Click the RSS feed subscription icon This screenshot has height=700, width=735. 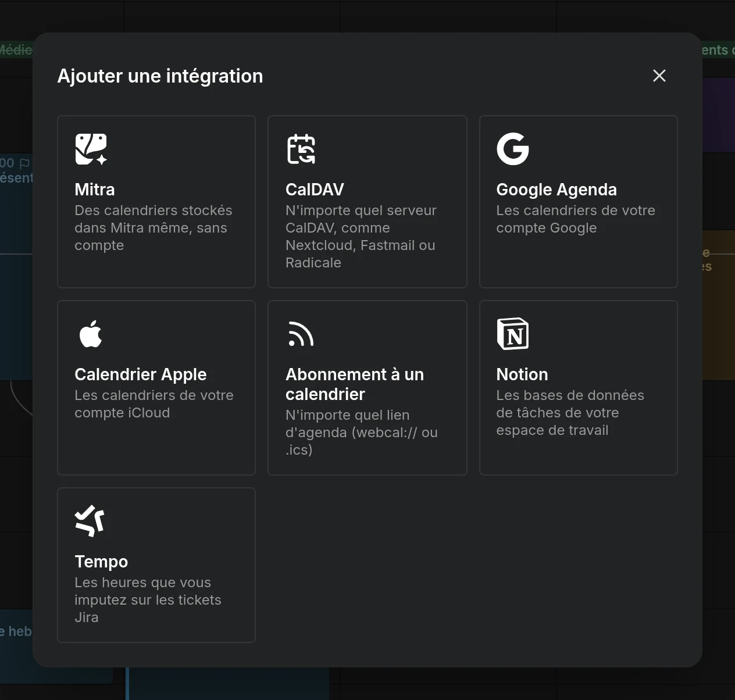[x=301, y=334]
